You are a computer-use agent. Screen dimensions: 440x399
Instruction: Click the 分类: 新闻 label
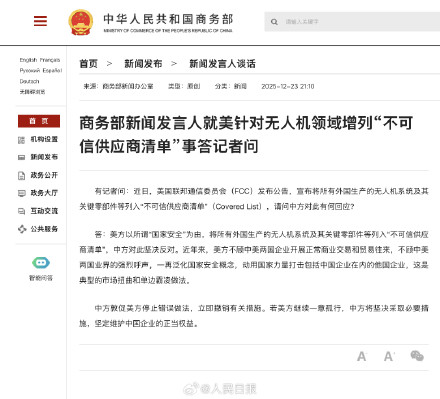point(231,86)
